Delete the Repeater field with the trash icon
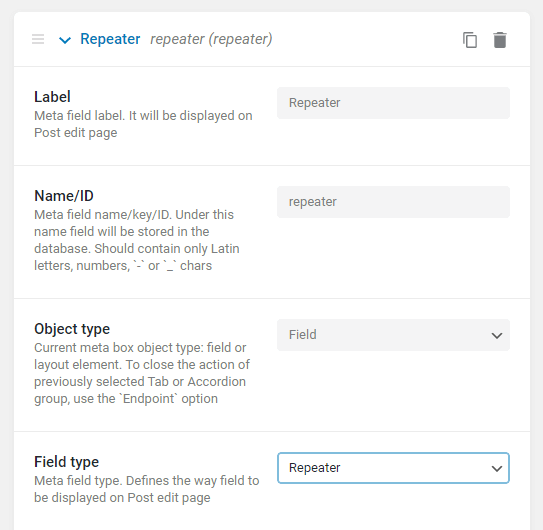543x530 pixels. (x=500, y=39)
